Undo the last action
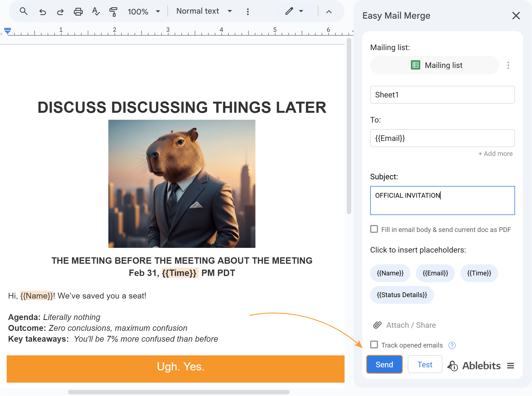The height and width of the screenshot is (396, 532). 42,12
